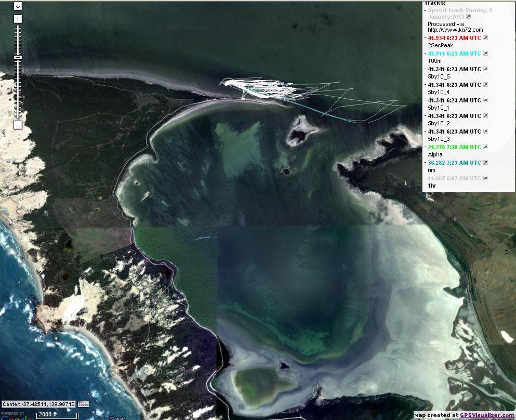
Task: Click zoom icon for 1hr 11.905 track
Action: click(x=486, y=178)
